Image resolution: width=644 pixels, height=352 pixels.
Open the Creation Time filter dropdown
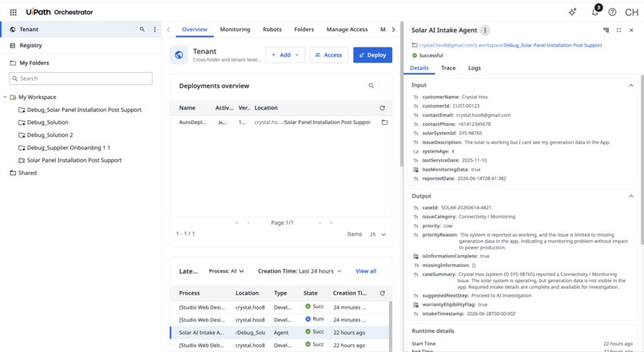300,271
